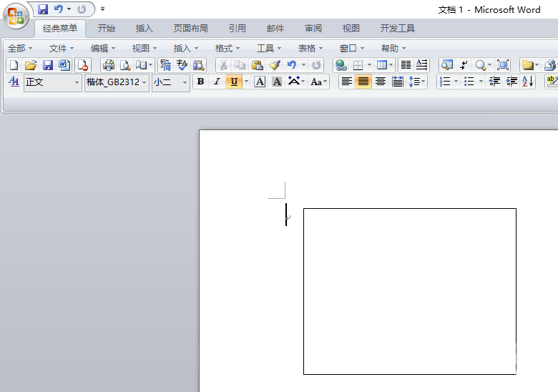Image resolution: width=558 pixels, height=392 pixels.
Task: Click the zoom magnifier icon
Action: pyautogui.click(x=481, y=65)
